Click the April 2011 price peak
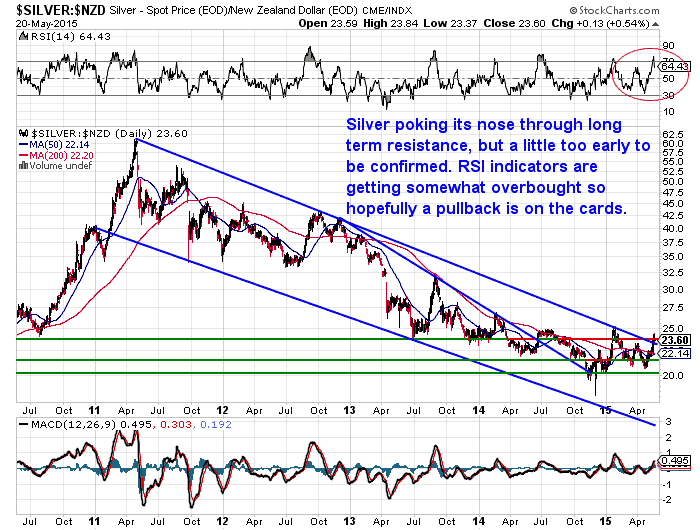Viewport: 700px width, 530px height. click(136, 141)
